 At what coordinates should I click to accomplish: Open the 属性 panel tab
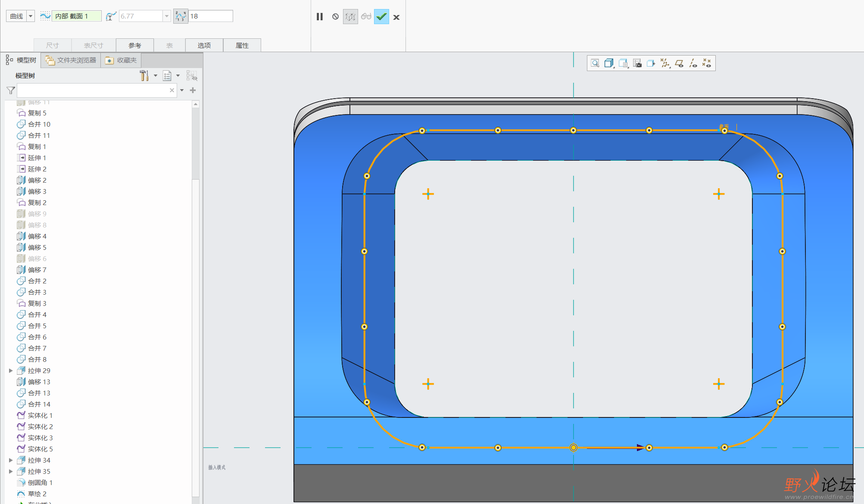(x=242, y=45)
